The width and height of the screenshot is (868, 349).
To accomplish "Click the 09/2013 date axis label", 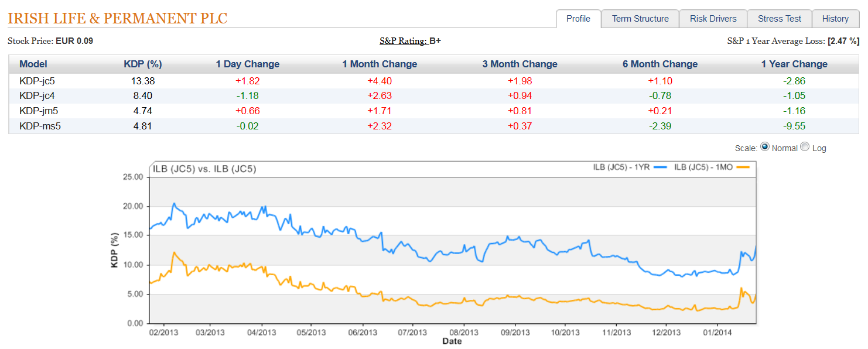I will click(515, 332).
